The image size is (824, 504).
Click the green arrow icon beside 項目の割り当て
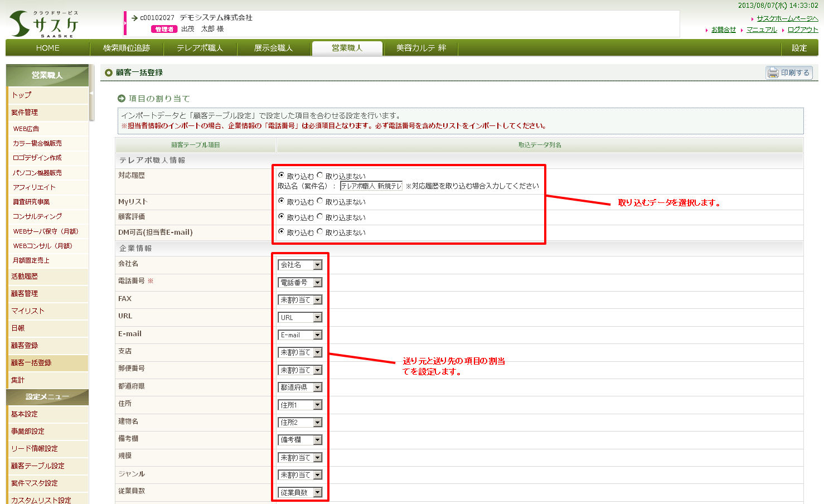pyautogui.click(x=122, y=99)
